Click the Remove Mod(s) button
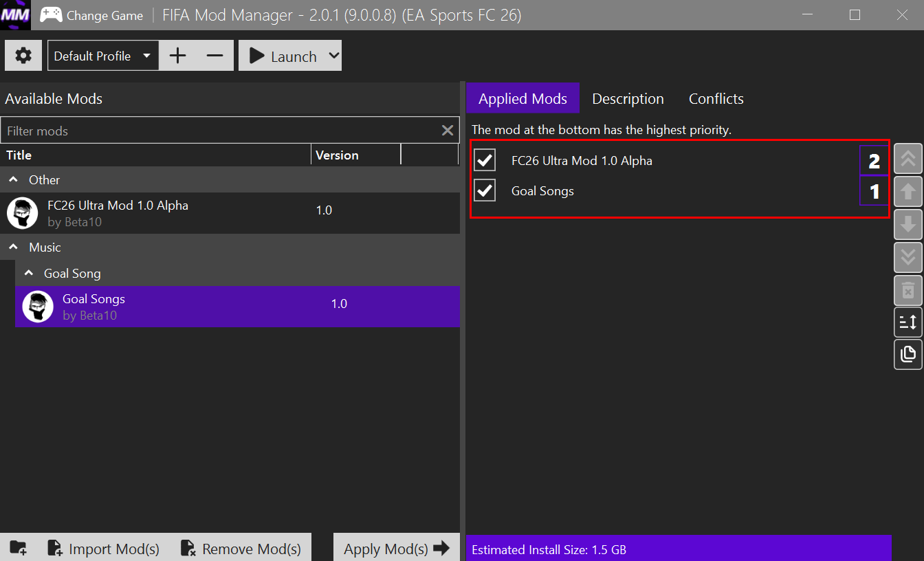Image resolution: width=924 pixels, height=561 pixels. (x=241, y=548)
